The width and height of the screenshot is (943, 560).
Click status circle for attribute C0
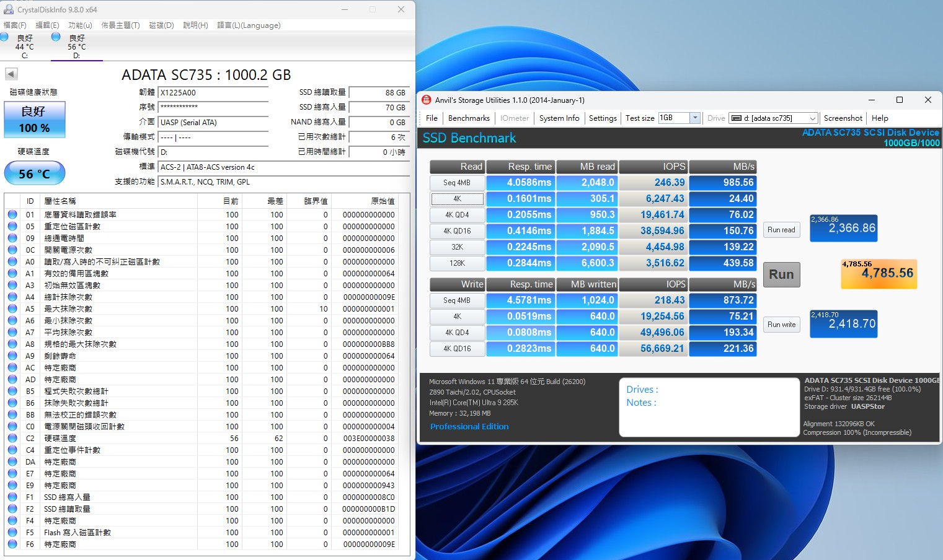click(x=12, y=426)
